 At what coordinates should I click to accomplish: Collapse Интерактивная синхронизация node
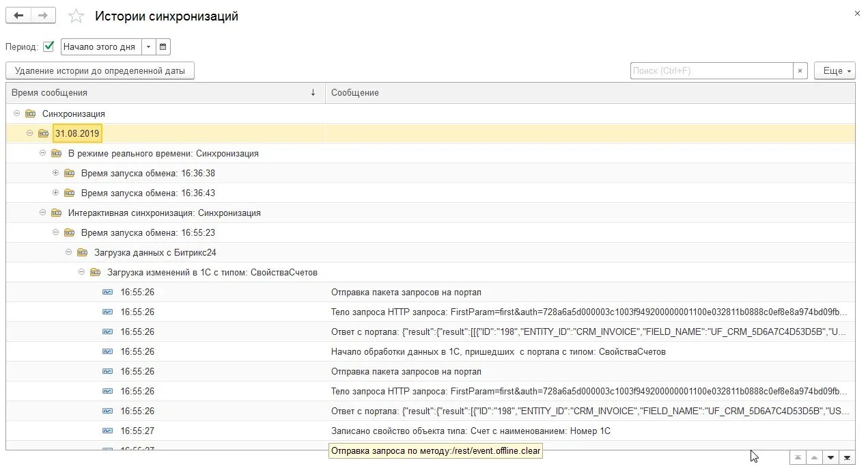point(43,213)
